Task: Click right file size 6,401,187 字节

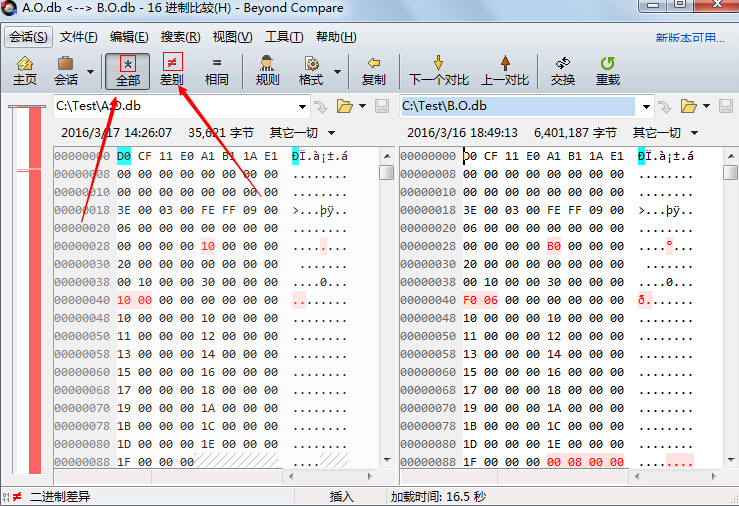Action: coord(575,133)
